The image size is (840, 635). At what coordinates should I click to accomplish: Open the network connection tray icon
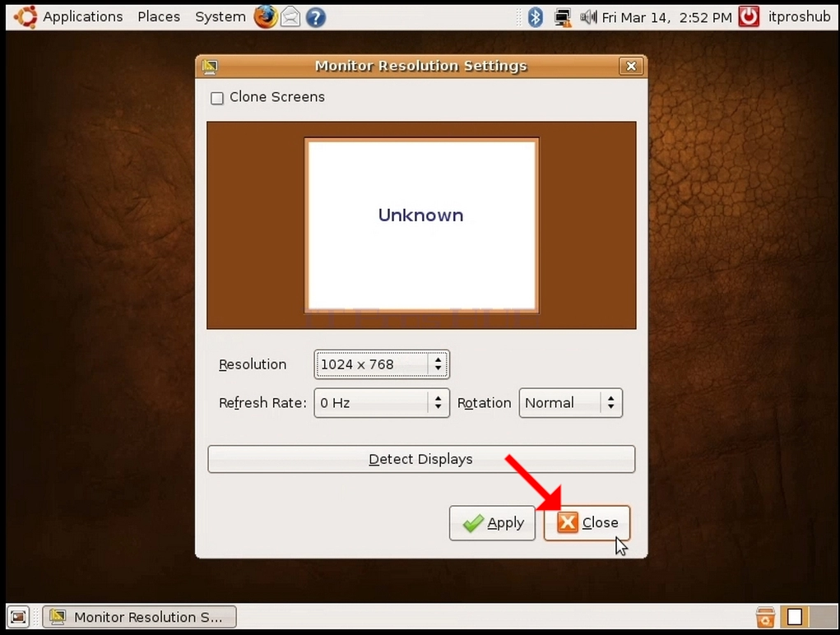(x=563, y=17)
